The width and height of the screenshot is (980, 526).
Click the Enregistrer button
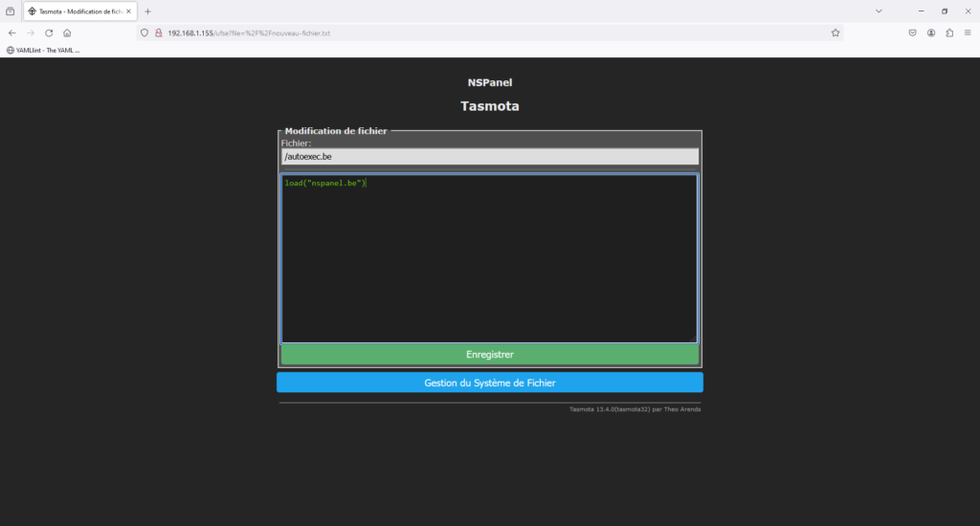489,354
